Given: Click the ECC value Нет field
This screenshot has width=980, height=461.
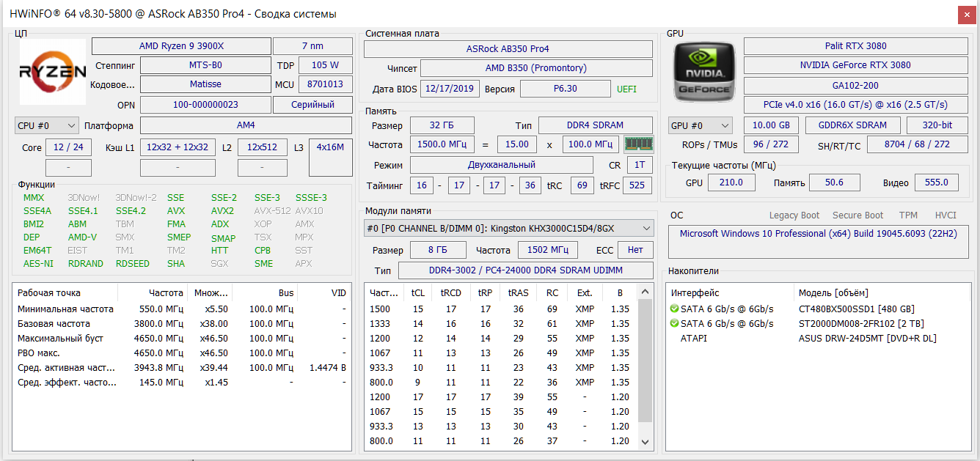Looking at the screenshot, I should tap(635, 250).
